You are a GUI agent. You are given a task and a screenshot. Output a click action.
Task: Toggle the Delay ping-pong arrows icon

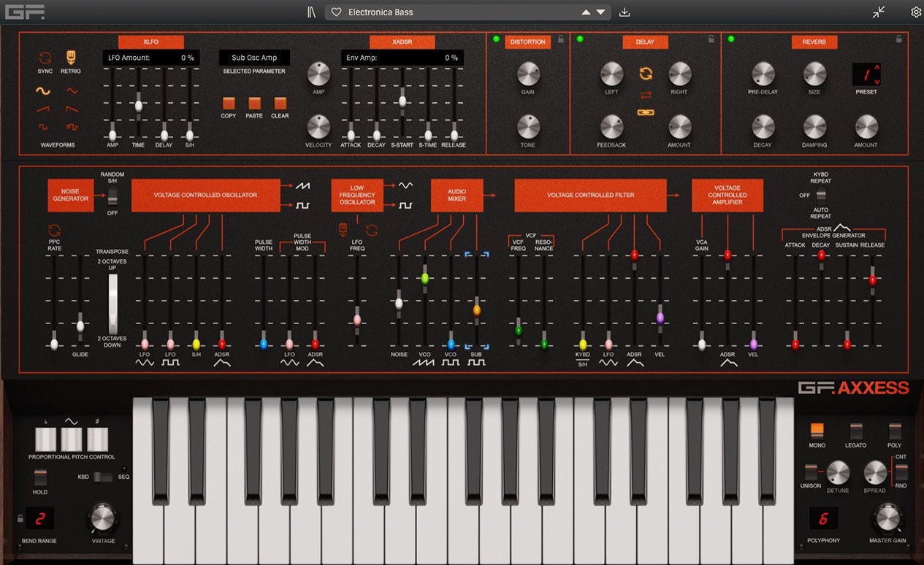pyautogui.click(x=645, y=95)
